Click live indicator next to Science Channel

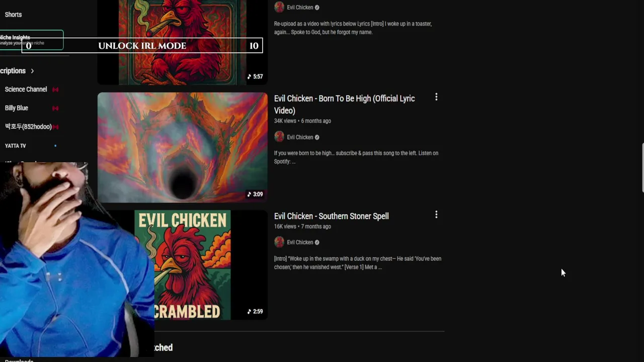pyautogui.click(x=55, y=89)
